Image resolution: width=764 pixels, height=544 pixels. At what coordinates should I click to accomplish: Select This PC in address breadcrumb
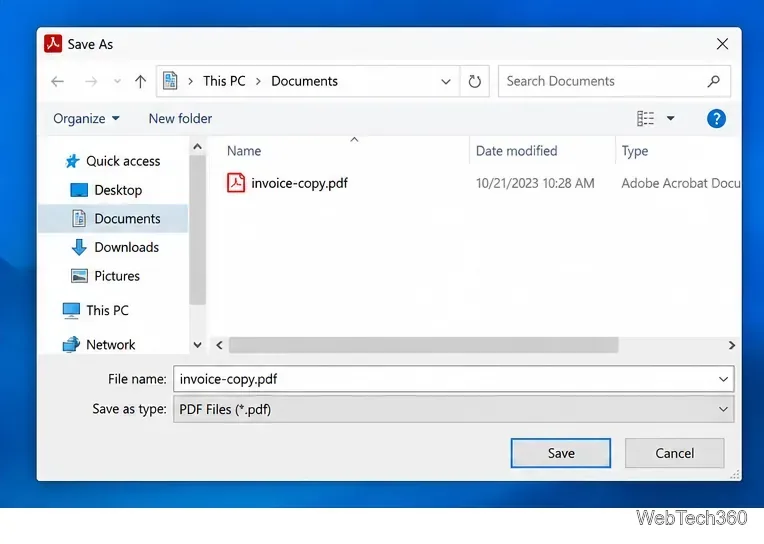coord(224,81)
